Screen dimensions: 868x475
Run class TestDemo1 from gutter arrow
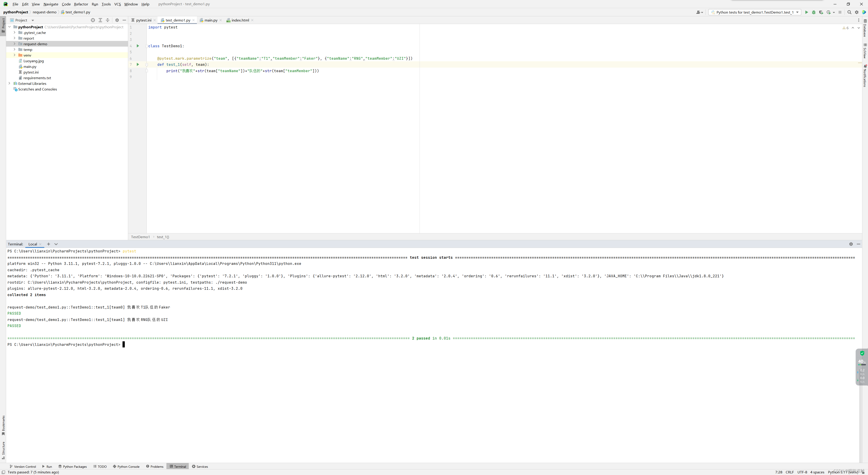click(138, 46)
